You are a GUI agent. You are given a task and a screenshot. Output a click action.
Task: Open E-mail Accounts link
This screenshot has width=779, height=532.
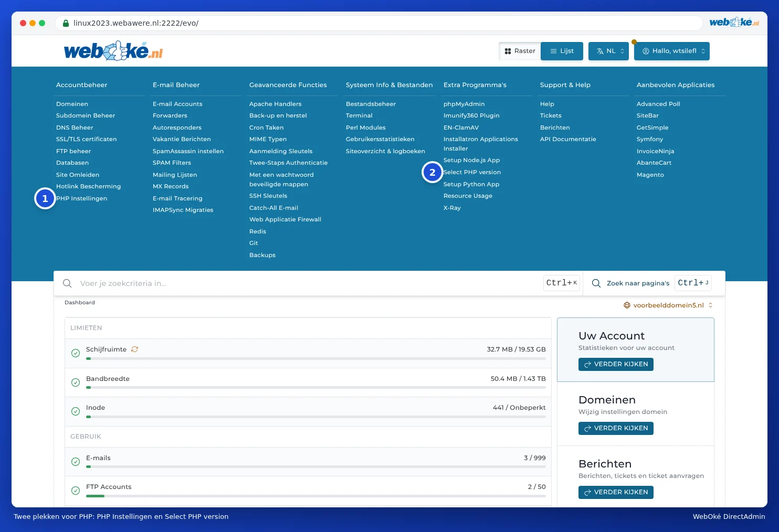click(x=177, y=104)
